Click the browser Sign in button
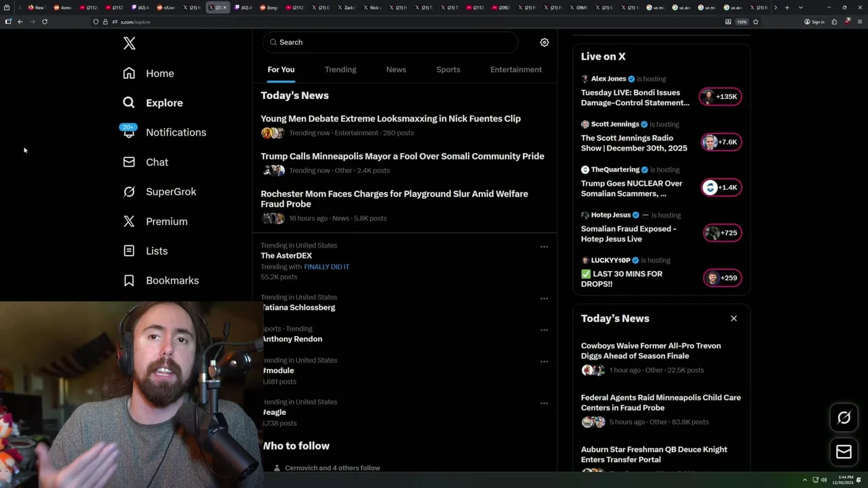This screenshot has height=488, width=868. tap(814, 22)
